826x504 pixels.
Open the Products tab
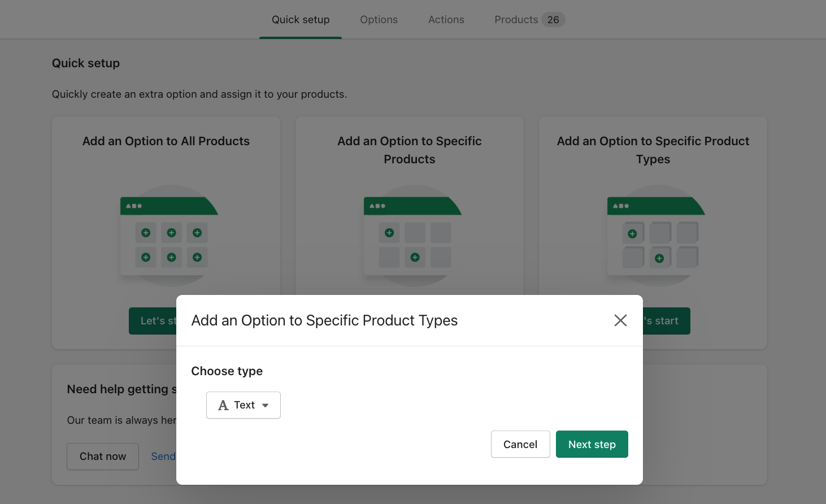[529, 20]
